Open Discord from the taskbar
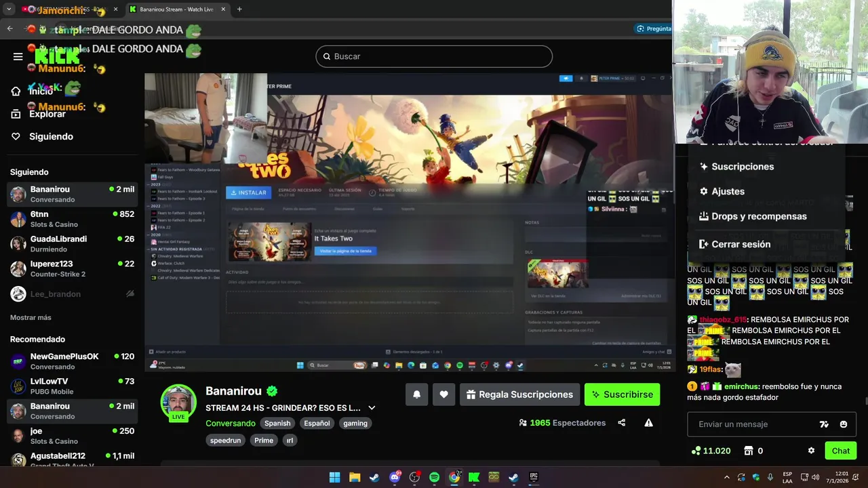 click(395, 477)
